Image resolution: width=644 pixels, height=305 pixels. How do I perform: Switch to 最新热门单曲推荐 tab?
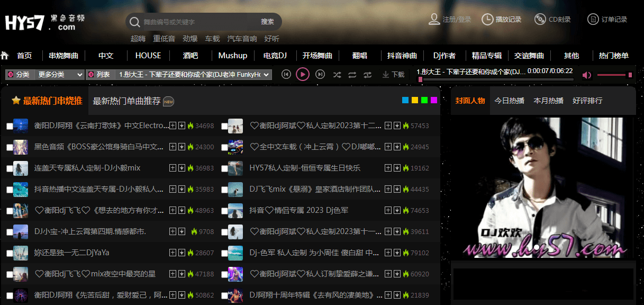pos(127,101)
